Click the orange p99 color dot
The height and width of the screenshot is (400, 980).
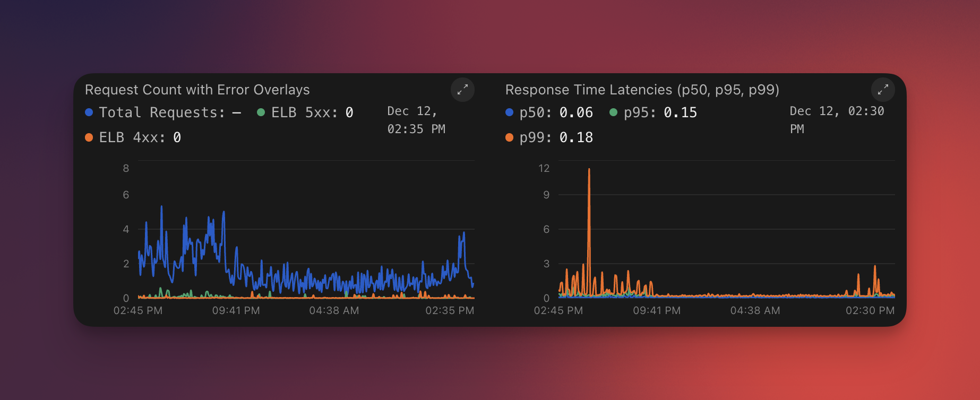[x=510, y=137]
